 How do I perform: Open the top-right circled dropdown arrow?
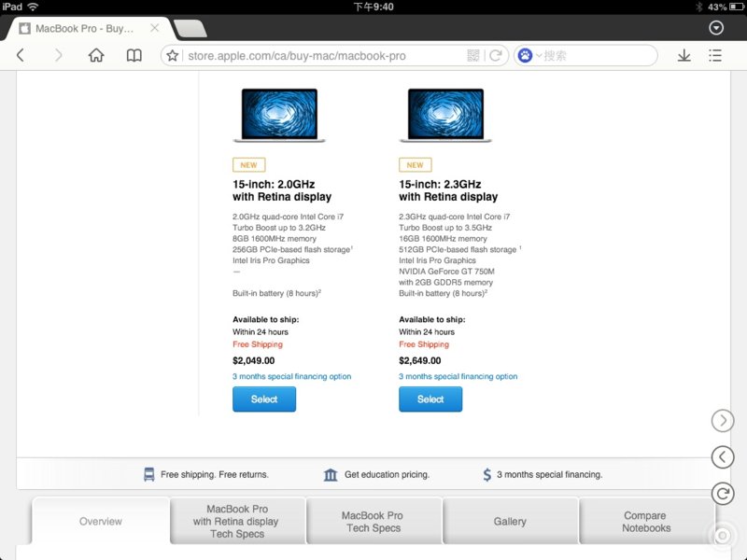pos(717,28)
